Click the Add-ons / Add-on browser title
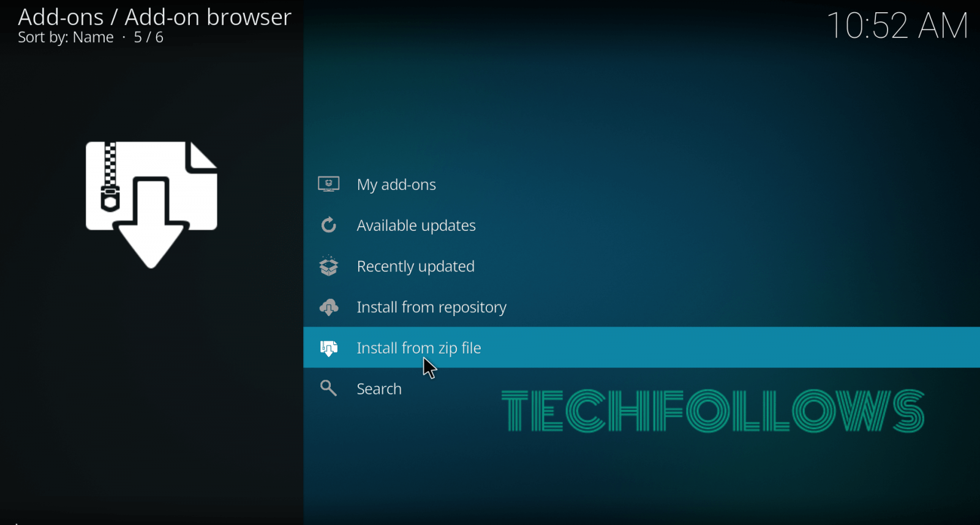The width and height of the screenshot is (980, 525). pos(154,17)
